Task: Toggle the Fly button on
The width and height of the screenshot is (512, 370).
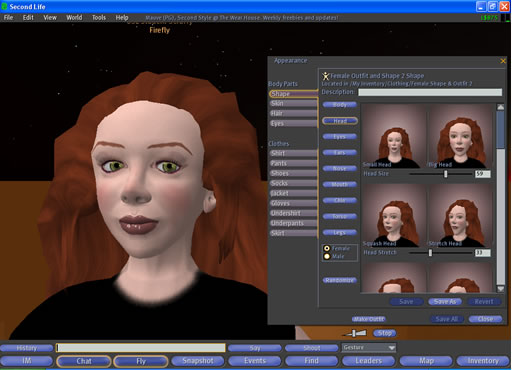Action: tap(141, 361)
